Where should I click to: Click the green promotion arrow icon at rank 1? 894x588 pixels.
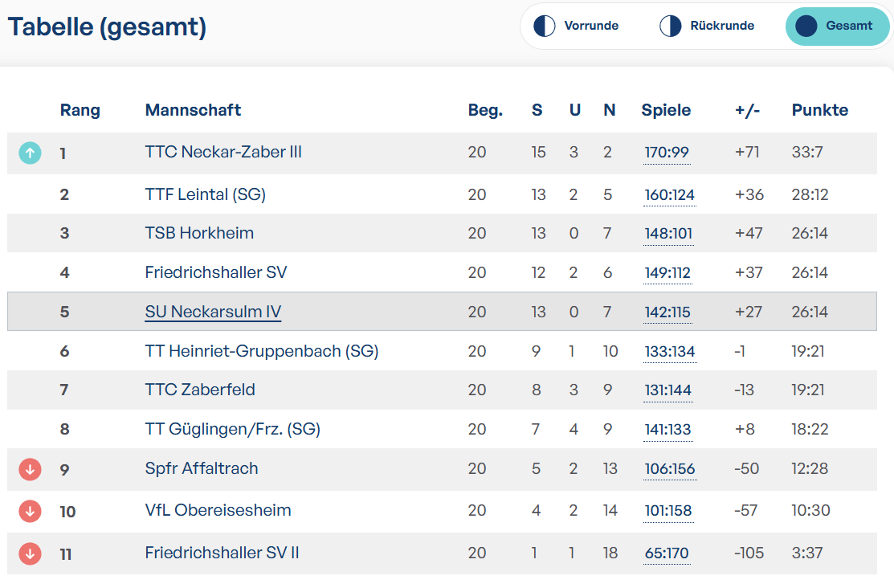point(31,153)
